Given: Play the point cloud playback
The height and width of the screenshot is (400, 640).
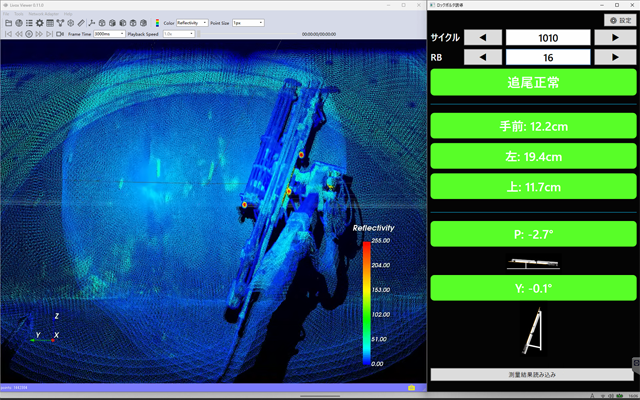Looking at the screenshot, I should coord(29,34).
